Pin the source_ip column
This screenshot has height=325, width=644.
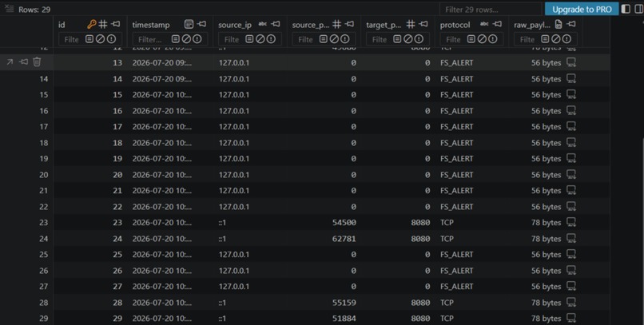276,24
